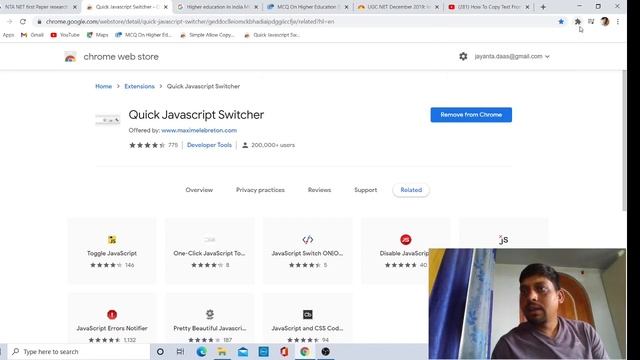Switch to How To Copy Text YouTube tab
The width and height of the screenshot is (640, 360).
[x=489, y=7]
